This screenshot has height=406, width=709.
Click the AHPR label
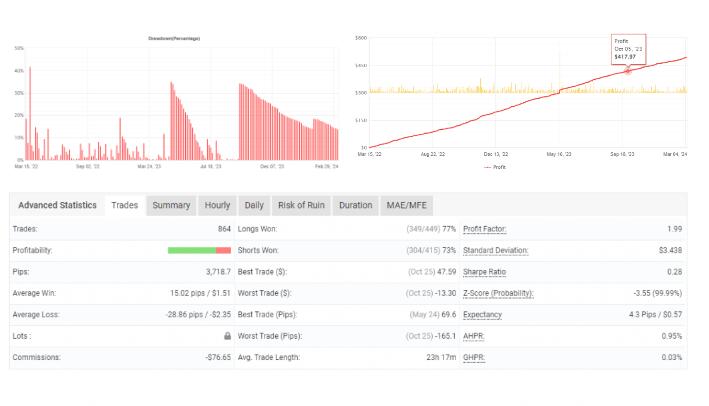474,336
